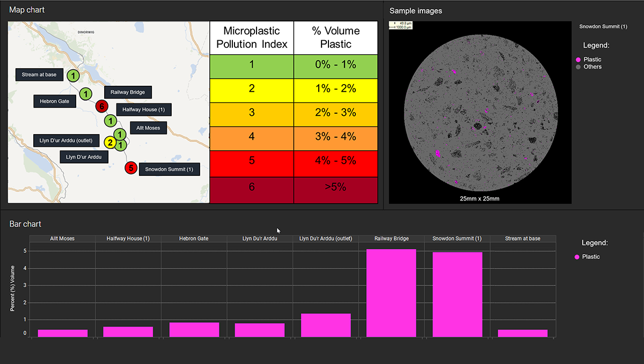
Task: Click the Allt Moses label on the map
Action: point(148,128)
